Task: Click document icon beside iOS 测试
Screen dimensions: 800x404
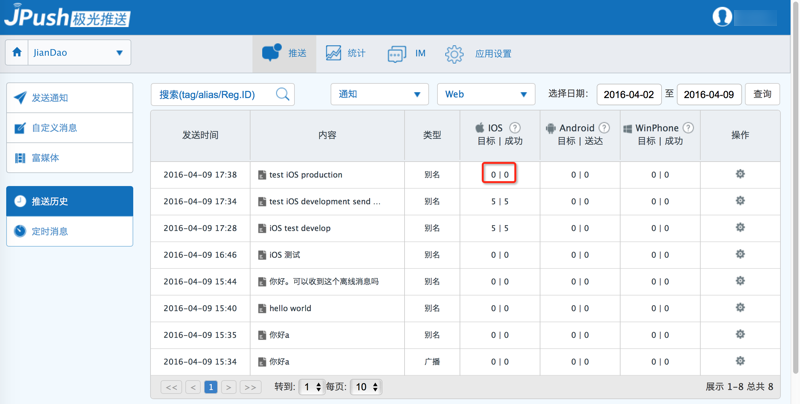Action: point(262,255)
